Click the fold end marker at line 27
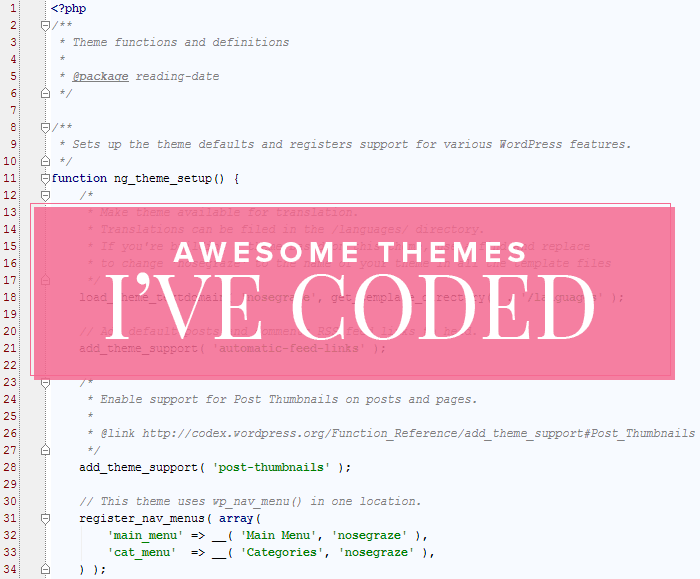The width and height of the screenshot is (700, 579). pyautogui.click(x=45, y=450)
